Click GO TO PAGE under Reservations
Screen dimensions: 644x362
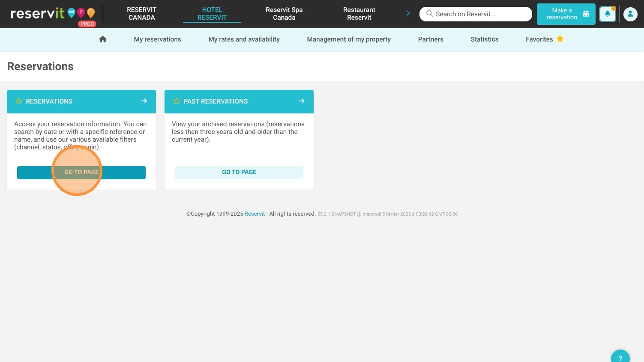tap(81, 172)
